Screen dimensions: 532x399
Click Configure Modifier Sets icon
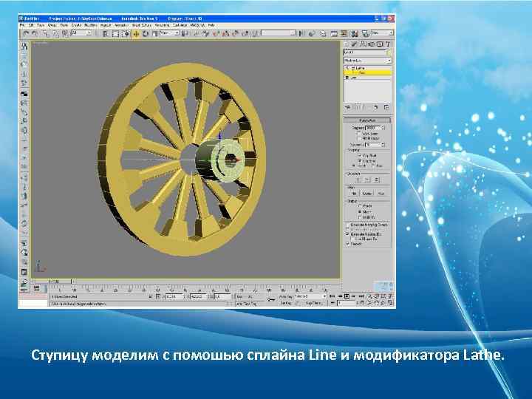[386, 107]
